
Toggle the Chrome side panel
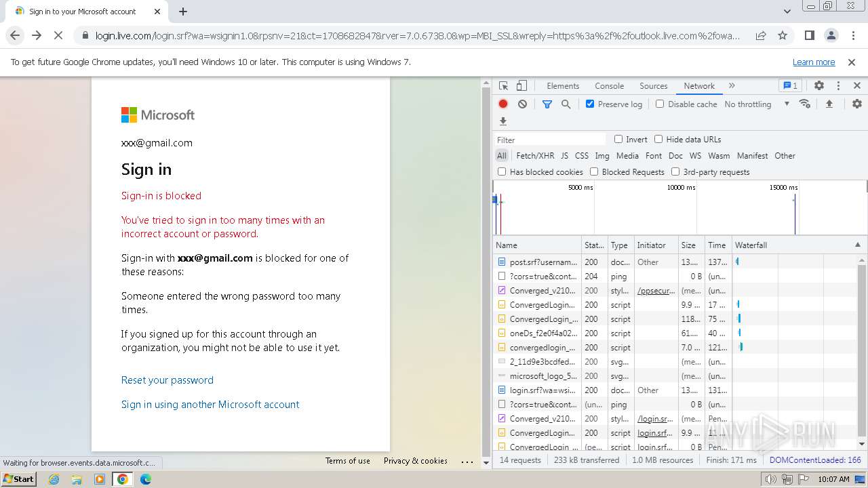click(809, 36)
